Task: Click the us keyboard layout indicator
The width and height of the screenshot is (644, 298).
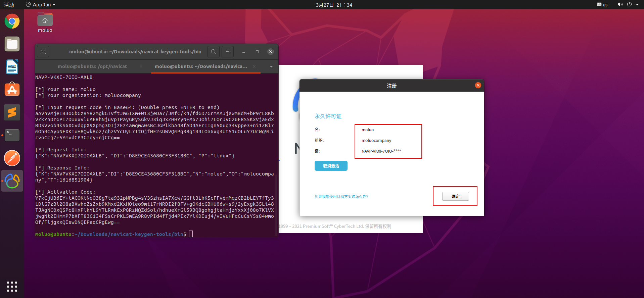Action: 602,5
